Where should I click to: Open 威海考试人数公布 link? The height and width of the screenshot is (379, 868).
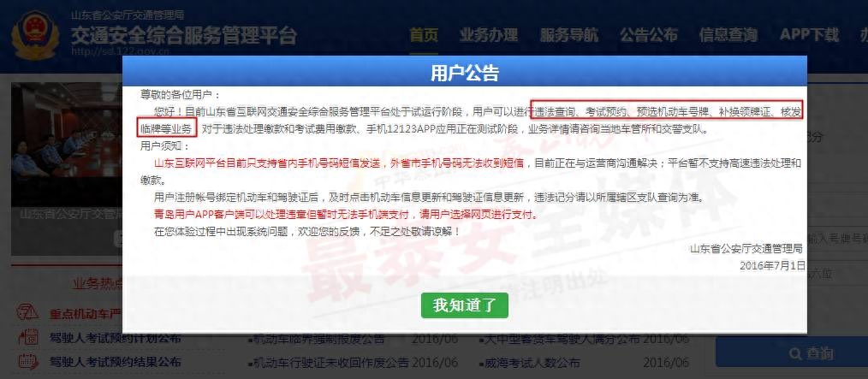tap(532, 363)
